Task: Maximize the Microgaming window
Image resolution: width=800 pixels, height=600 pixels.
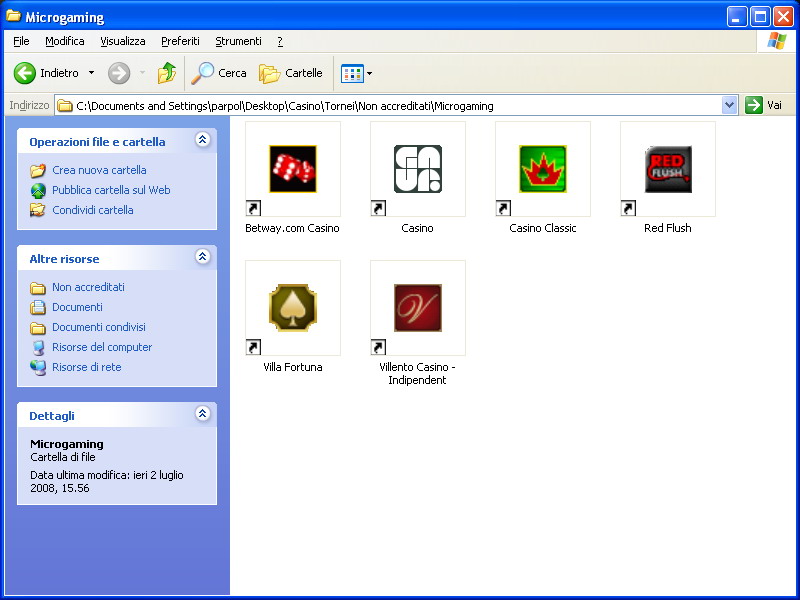Action: point(760,17)
